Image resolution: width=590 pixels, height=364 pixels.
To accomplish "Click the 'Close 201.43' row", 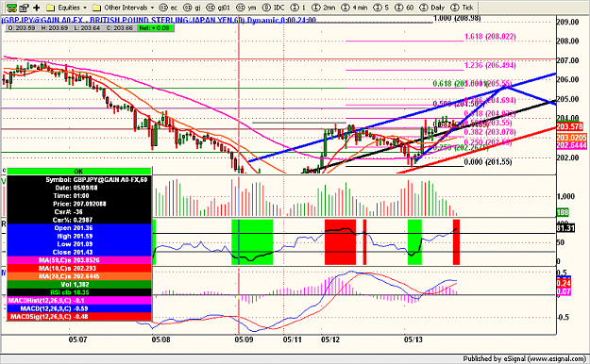I will pyautogui.click(x=79, y=253).
